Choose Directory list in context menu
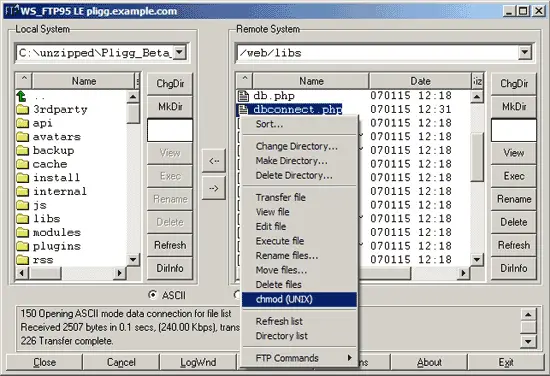 click(x=299, y=336)
